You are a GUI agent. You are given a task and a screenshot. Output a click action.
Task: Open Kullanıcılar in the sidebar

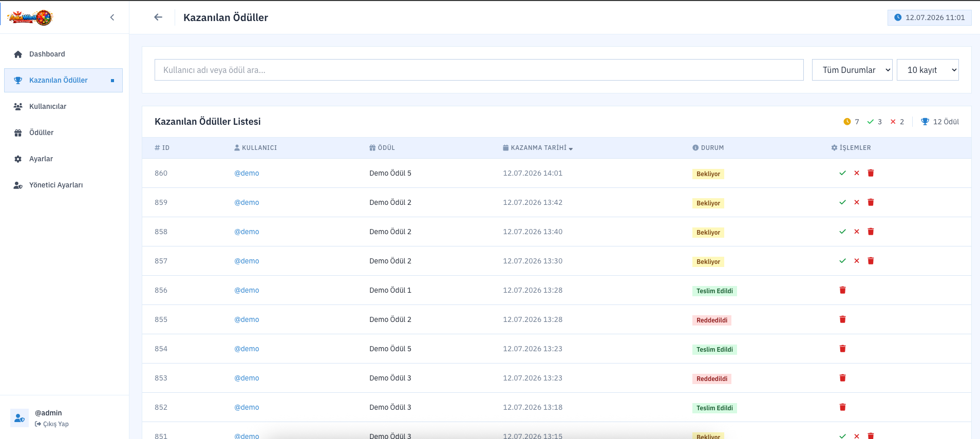(x=63, y=106)
